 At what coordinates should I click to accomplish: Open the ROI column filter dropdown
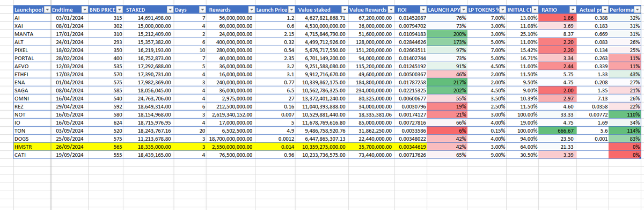423,10
